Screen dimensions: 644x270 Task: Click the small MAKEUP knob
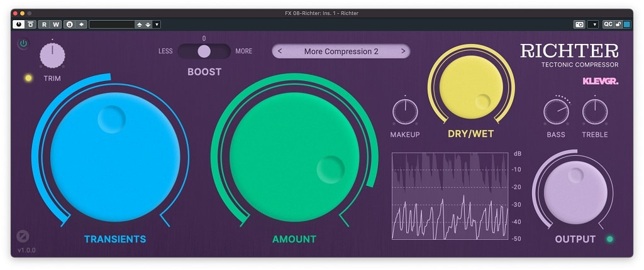(x=405, y=112)
